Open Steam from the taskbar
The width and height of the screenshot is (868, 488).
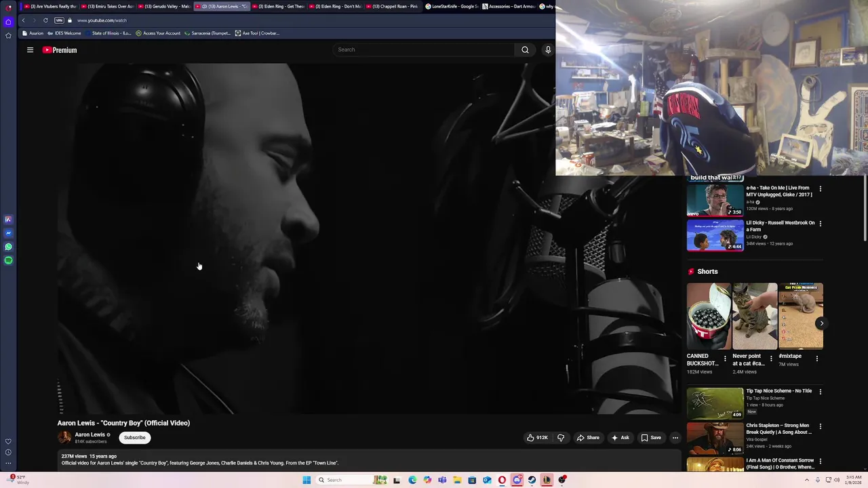click(532, 480)
